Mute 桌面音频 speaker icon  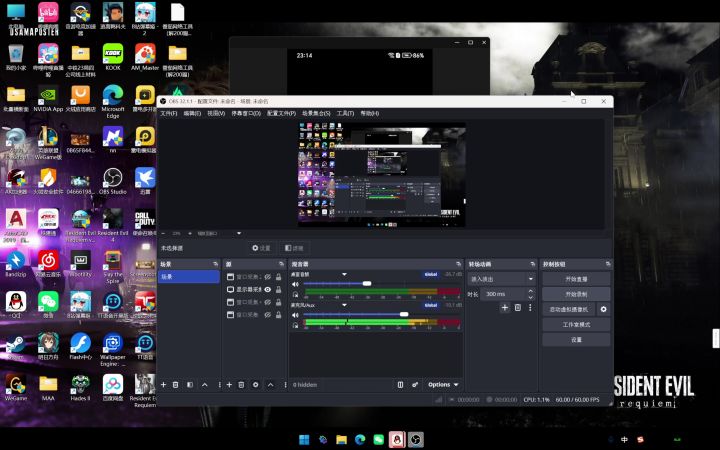point(295,284)
